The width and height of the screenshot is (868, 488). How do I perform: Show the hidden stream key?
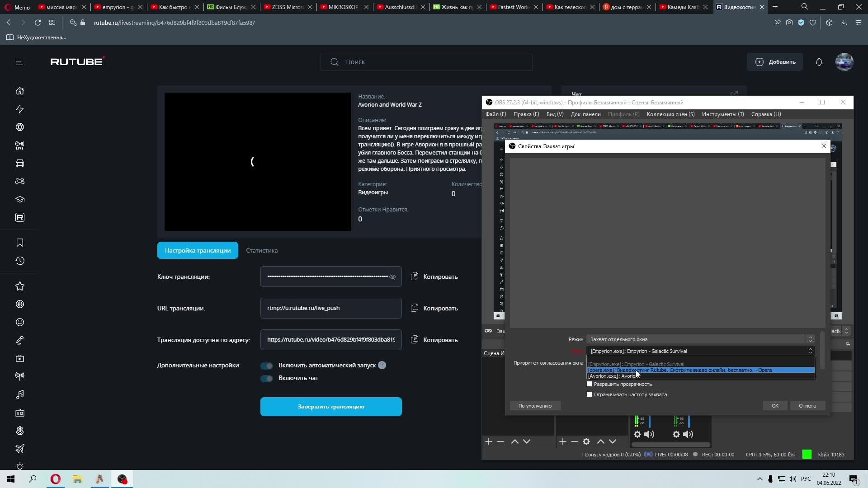pos(392,277)
